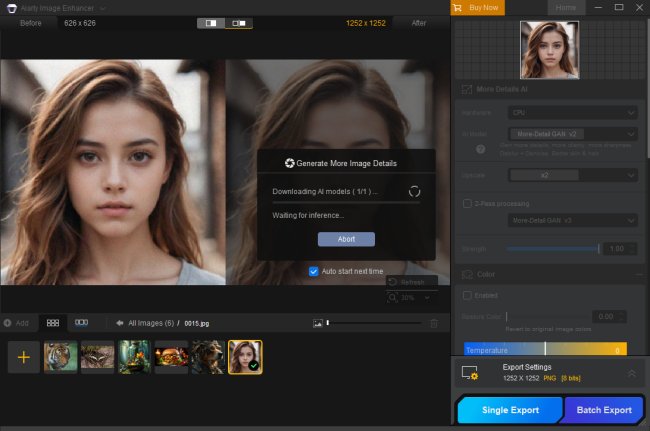Maximize the application window
Viewport: 650px width, 431px height.
(x=619, y=7)
